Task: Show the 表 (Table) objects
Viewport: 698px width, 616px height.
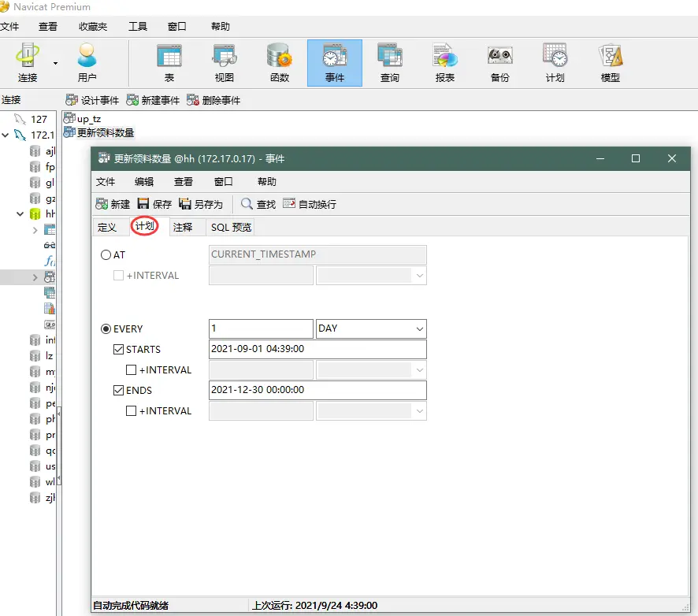Action: (x=169, y=63)
